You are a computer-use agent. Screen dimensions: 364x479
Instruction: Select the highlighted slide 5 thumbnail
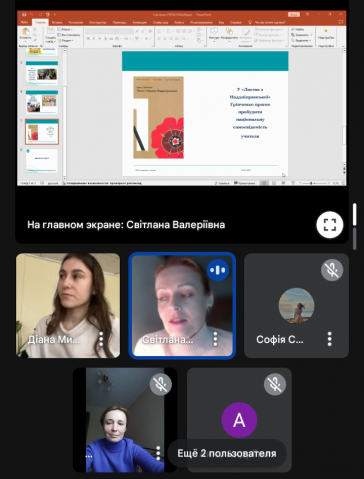pos(42,132)
